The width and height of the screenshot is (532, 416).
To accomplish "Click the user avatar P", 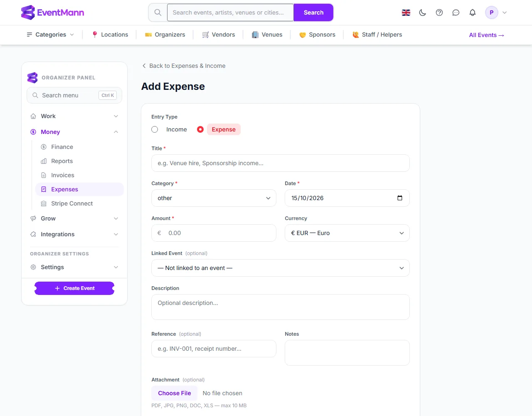I will pos(492,12).
